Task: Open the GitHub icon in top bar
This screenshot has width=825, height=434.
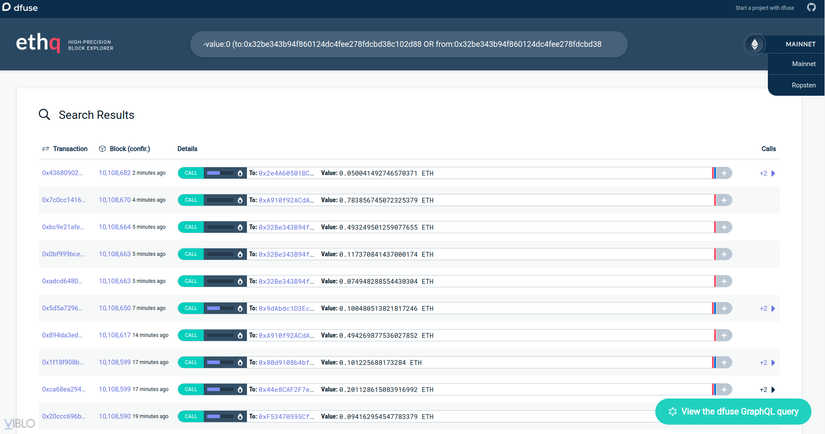Action: [811, 7]
